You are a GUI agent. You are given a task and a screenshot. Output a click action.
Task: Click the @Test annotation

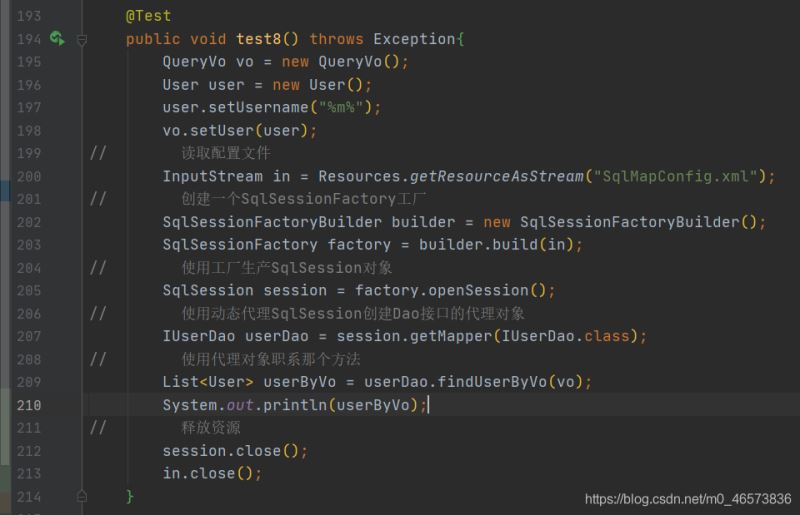pos(148,16)
